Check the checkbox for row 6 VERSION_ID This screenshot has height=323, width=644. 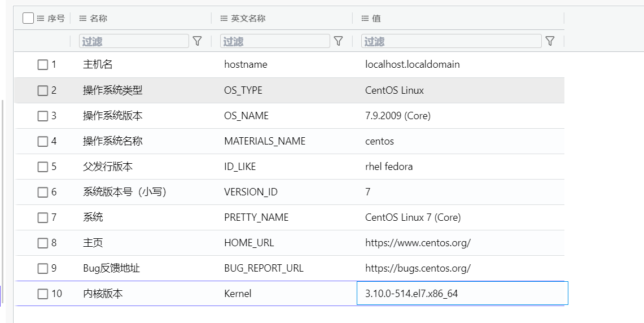43,192
